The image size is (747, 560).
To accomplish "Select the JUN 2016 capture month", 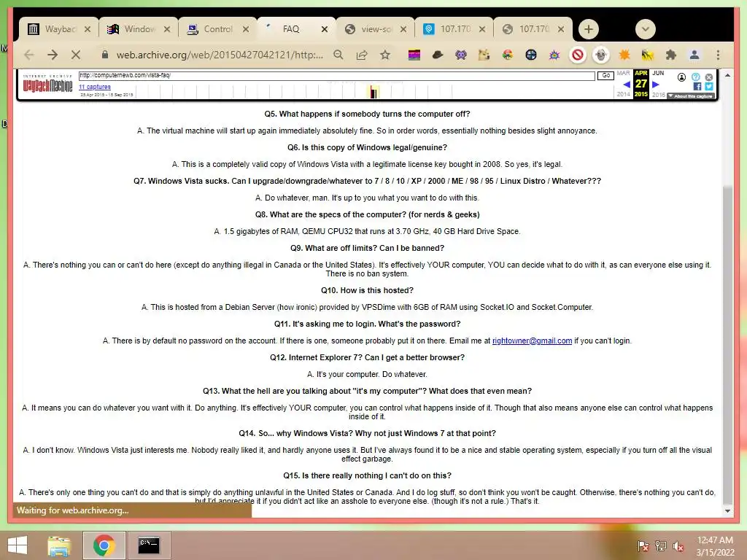I will [659, 74].
